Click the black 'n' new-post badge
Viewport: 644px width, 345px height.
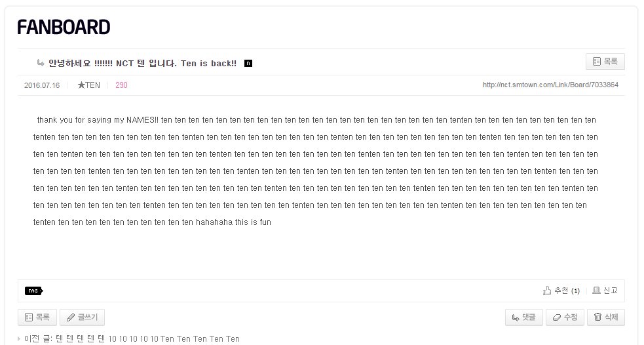point(248,64)
